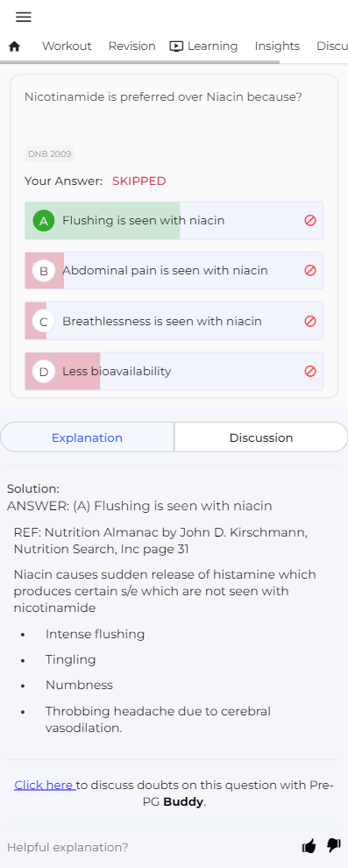348x868 pixels.
Task: Show the Explanation panel
Action: point(88,438)
